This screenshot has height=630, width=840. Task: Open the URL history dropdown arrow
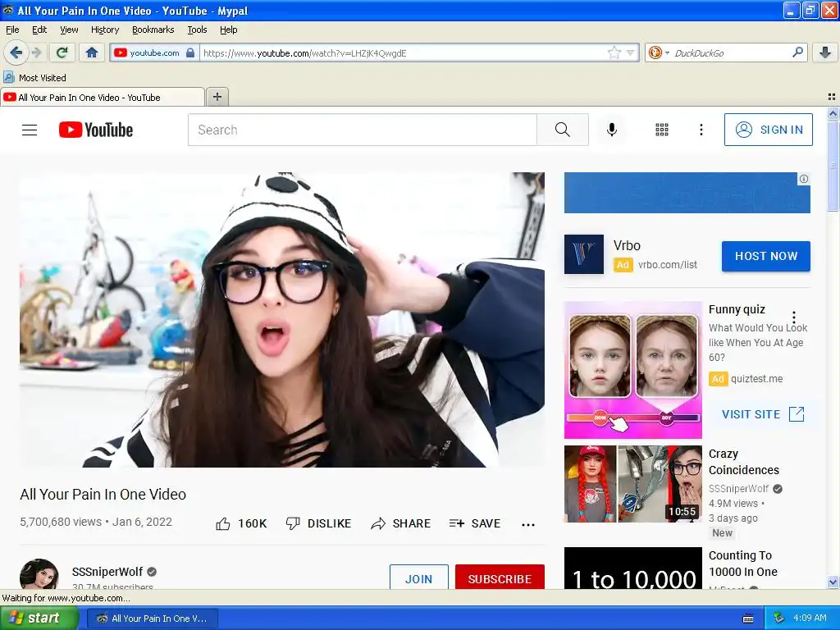631,52
